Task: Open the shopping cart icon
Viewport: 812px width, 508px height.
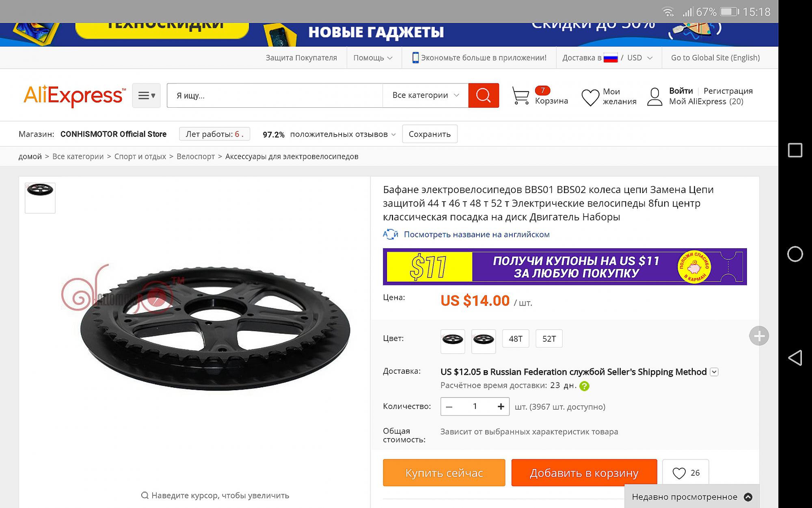Action: [x=520, y=96]
